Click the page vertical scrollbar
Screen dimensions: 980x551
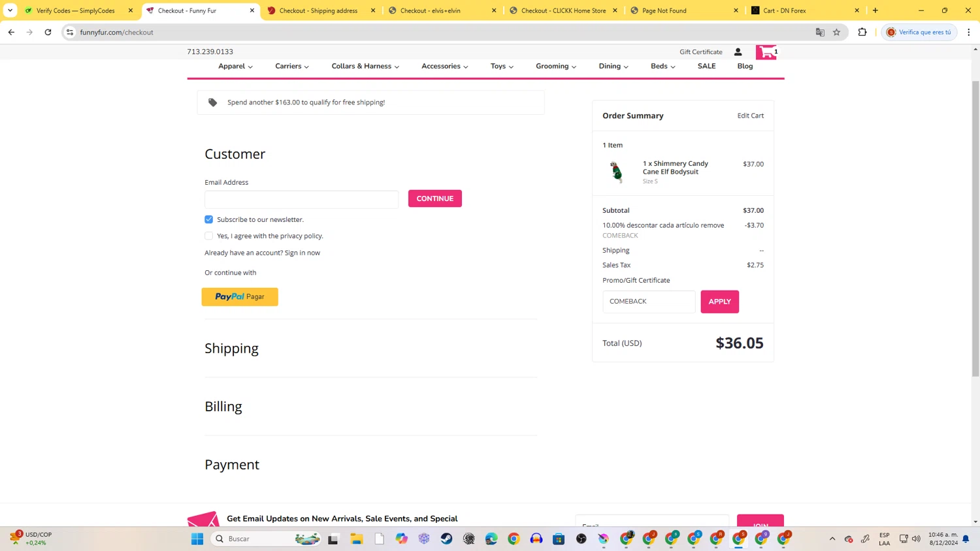pyautogui.click(x=975, y=228)
